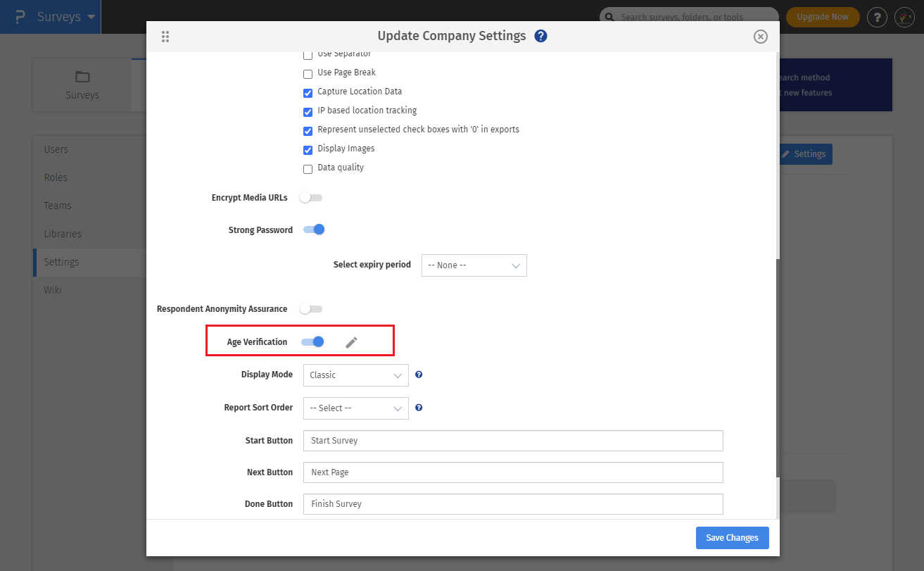Open the Surveys product menu in header

tap(65, 17)
